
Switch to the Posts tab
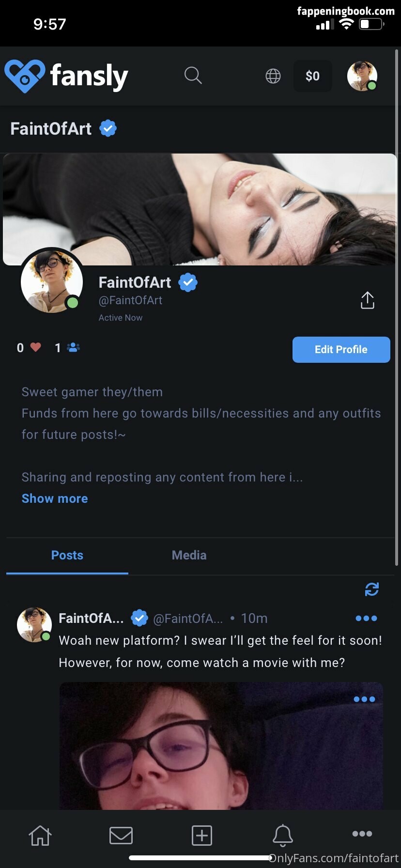[67, 555]
